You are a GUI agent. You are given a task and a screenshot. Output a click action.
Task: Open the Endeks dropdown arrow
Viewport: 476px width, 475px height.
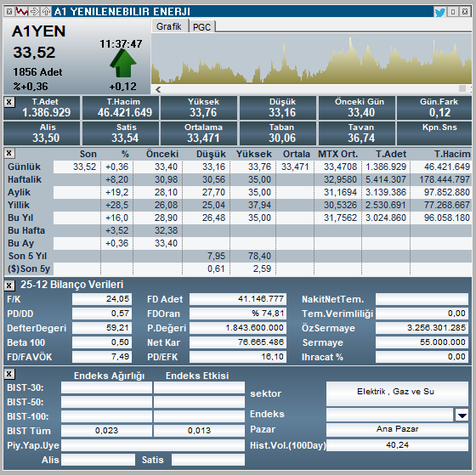pyautogui.click(x=462, y=415)
